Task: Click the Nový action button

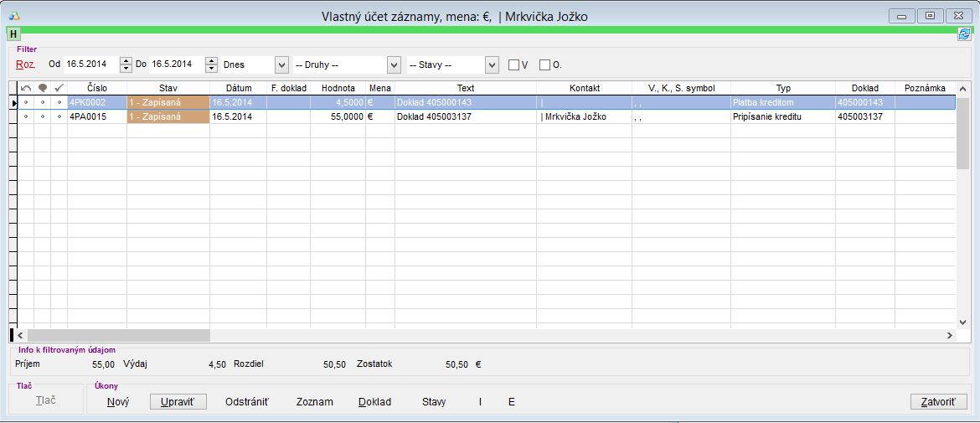Action: coord(118,401)
